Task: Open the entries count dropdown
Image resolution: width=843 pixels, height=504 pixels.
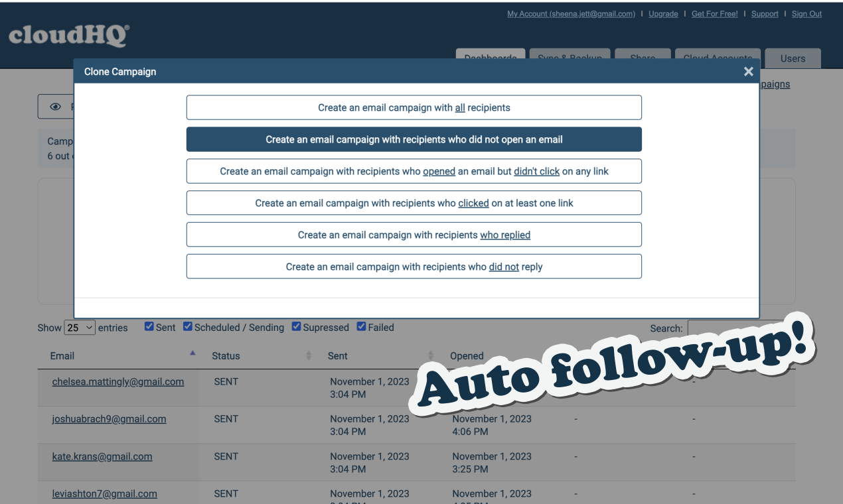Action: pyautogui.click(x=80, y=328)
